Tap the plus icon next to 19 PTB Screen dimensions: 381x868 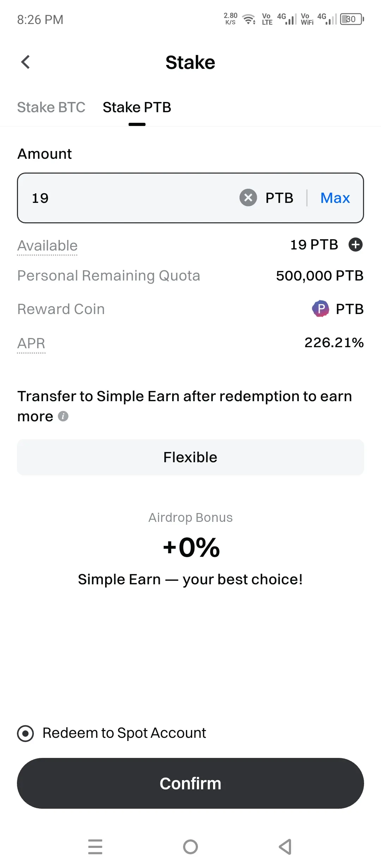coord(356,245)
